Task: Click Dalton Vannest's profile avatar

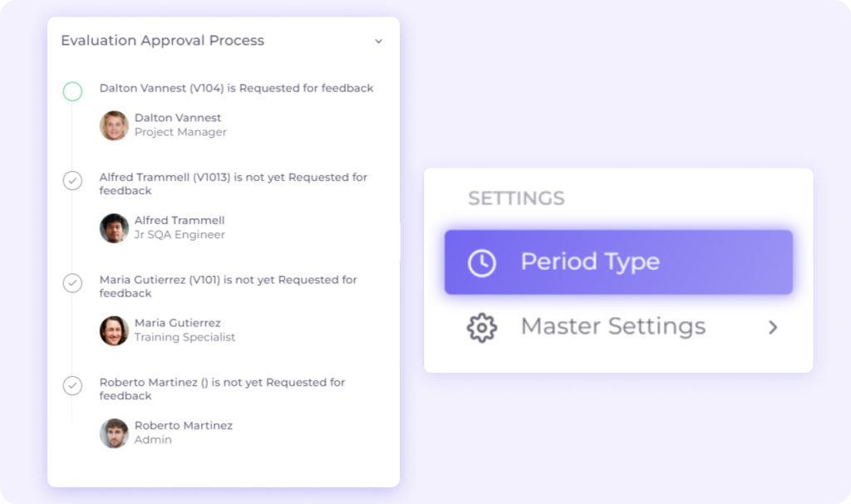Action: point(114,125)
